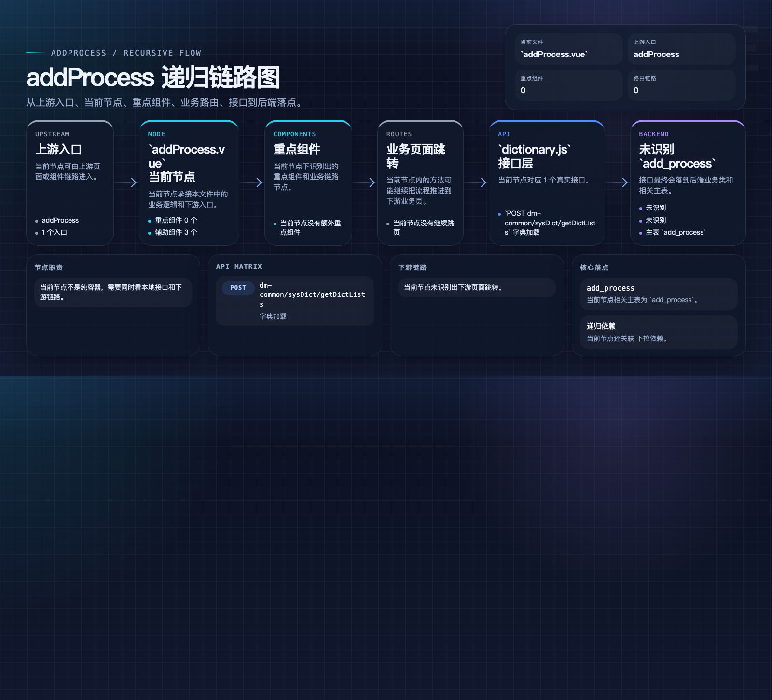Click the API MATRIX panel title

pyautogui.click(x=239, y=266)
